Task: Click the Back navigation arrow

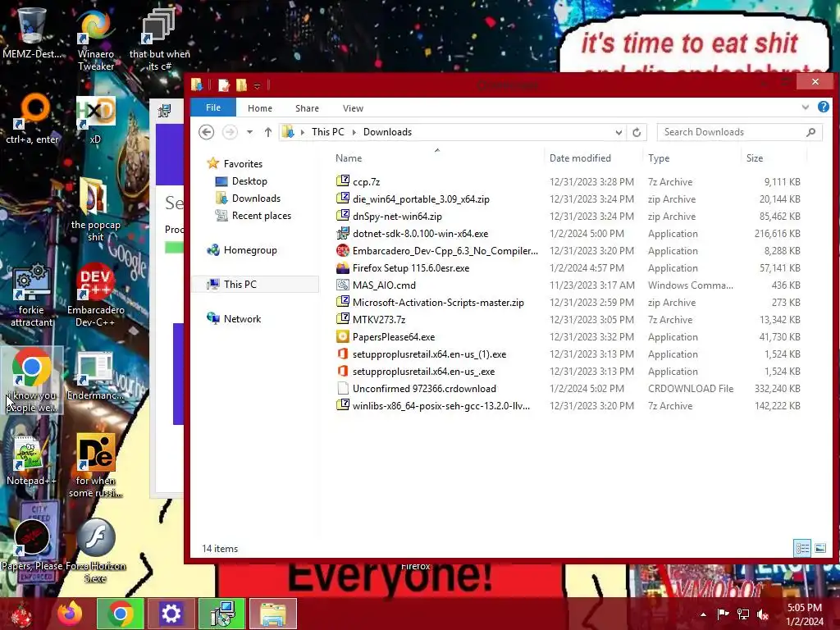Action: 206,132
